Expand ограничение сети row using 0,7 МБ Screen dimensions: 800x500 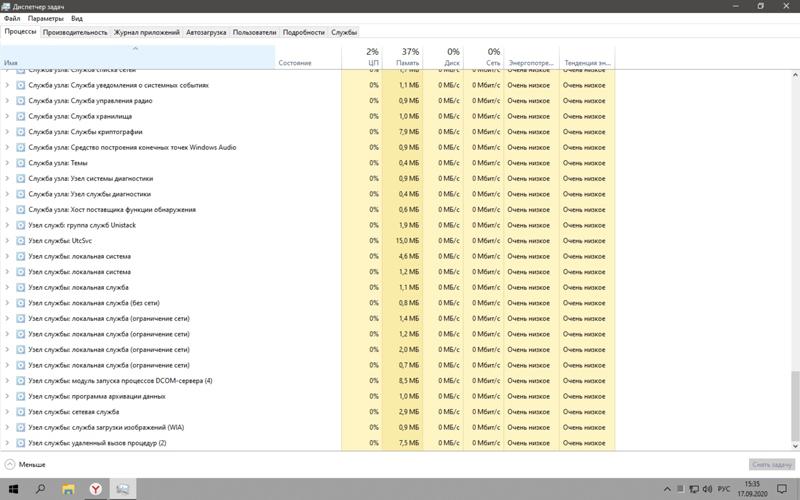click(7, 365)
